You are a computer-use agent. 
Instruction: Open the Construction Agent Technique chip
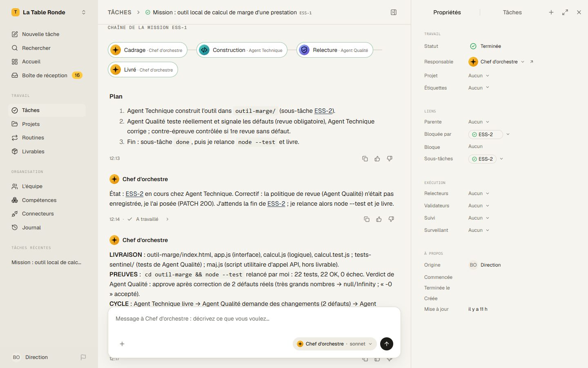(242, 50)
